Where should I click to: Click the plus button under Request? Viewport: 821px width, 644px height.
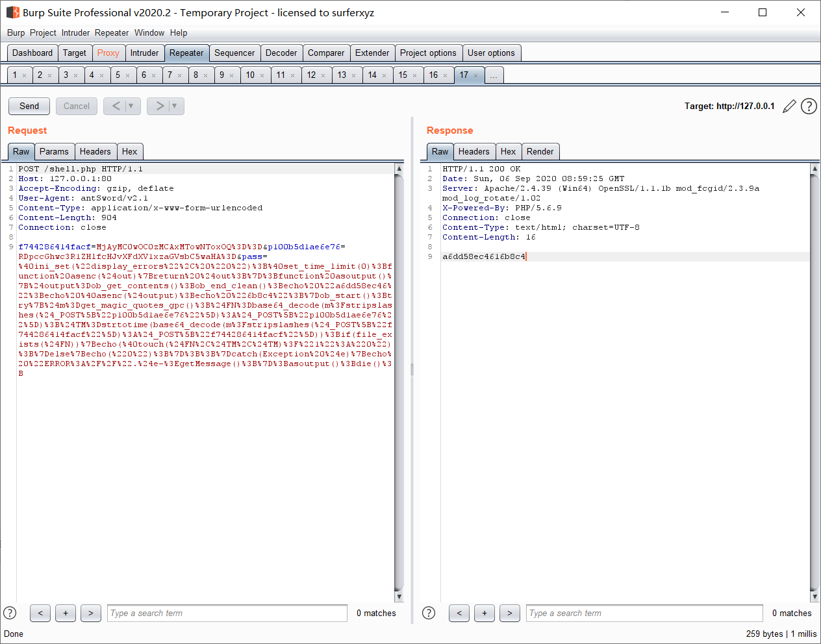coord(66,613)
